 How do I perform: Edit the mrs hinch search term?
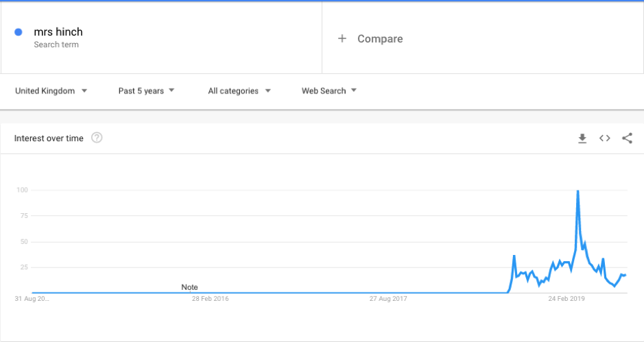click(58, 32)
